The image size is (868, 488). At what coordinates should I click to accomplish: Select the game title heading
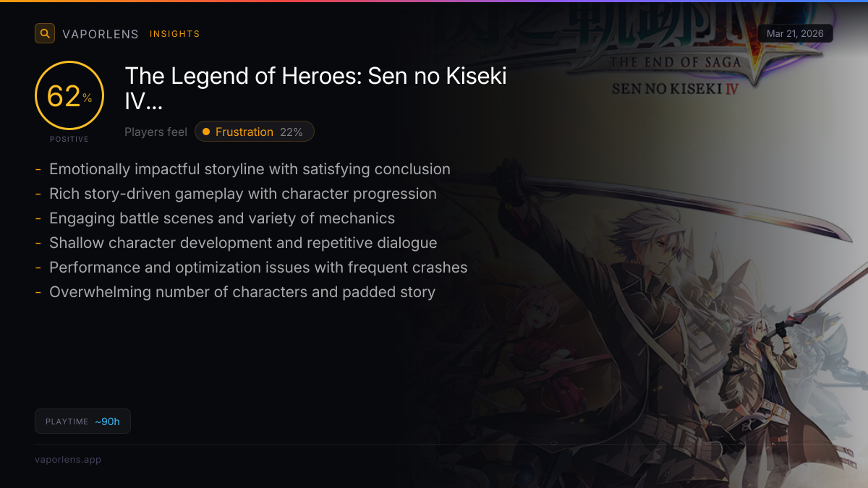pyautogui.click(x=316, y=88)
